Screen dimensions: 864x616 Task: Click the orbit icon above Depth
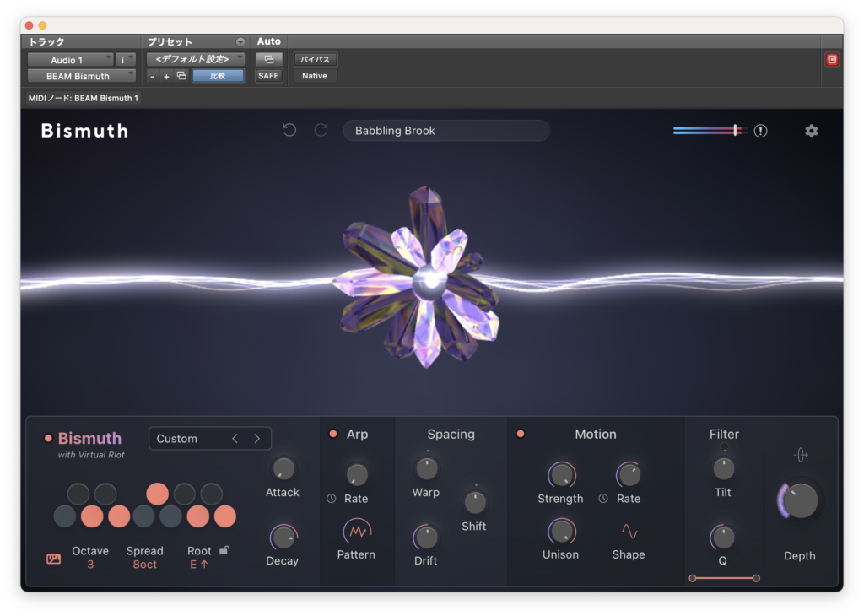[801, 455]
